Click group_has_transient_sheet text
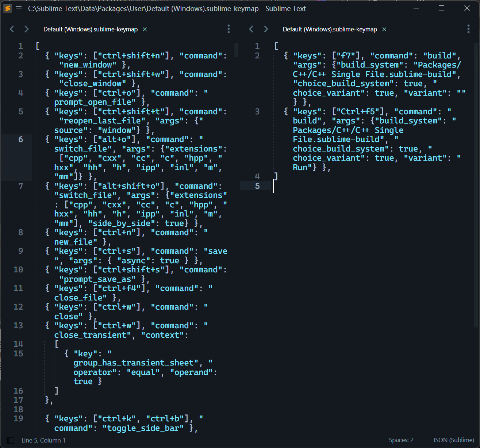The height and width of the screenshot is (448, 480). [x=134, y=363]
